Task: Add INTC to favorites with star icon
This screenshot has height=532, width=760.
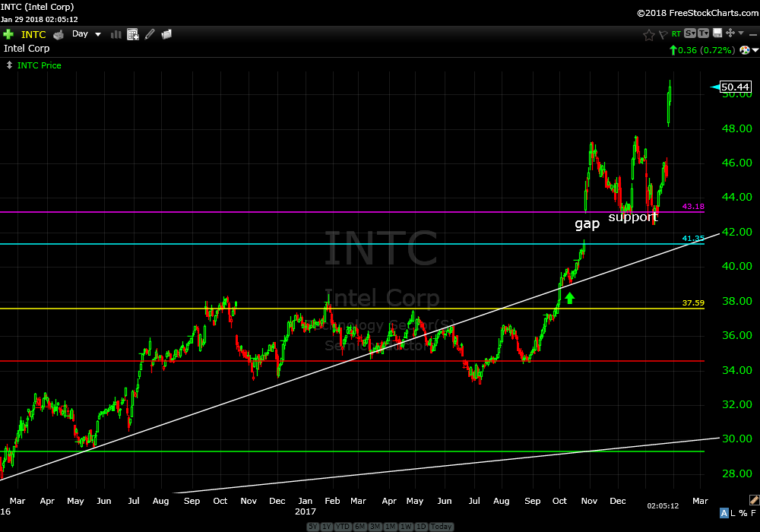Action: (x=648, y=34)
